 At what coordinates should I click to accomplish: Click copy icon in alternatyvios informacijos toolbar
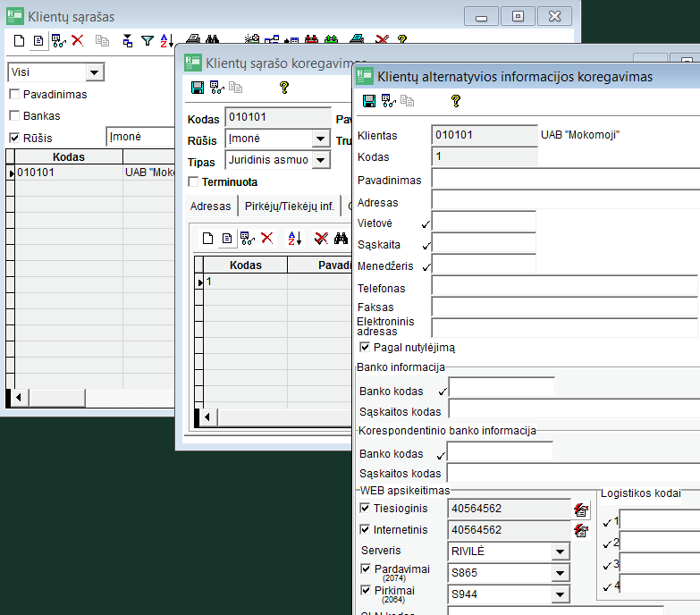(x=407, y=101)
